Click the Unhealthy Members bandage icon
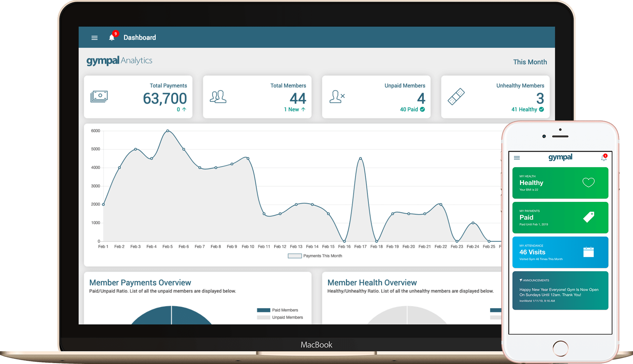Viewport: 633px width, 364px height. (456, 97)
